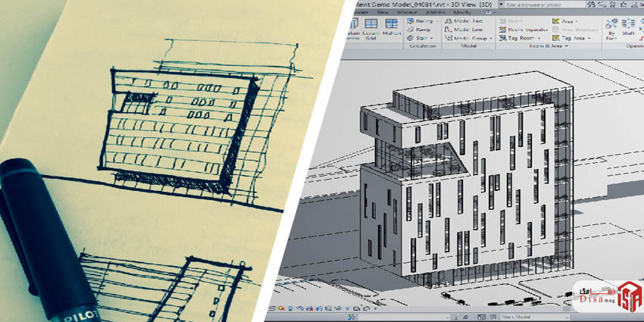Select the Ramp tool
This screenshot has width=644, height=322.
pos(419,30)
